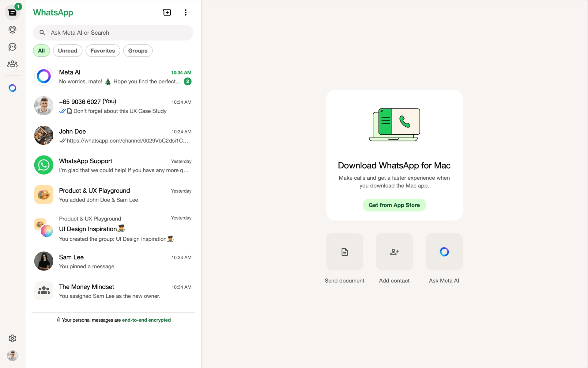The height and width of the screenshot is (368, 588).
Task: Open the Channels icon in sidebar
Action: (12, 47)
